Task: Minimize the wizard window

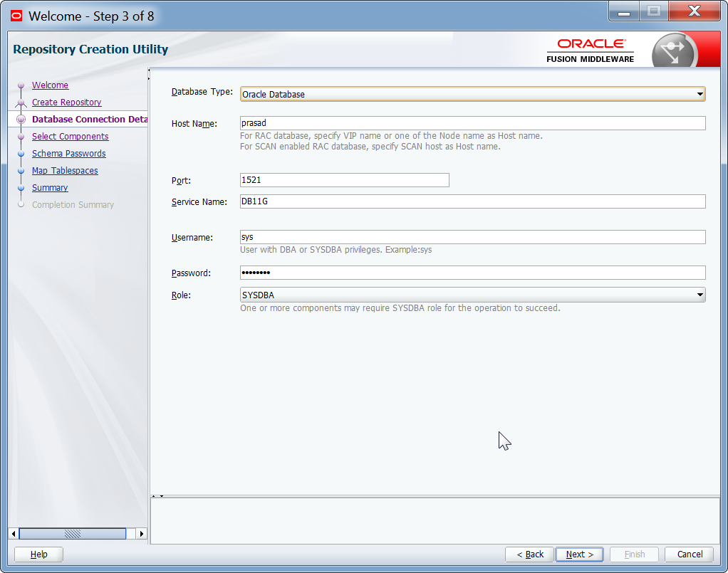Action: [x=624, y=13]
